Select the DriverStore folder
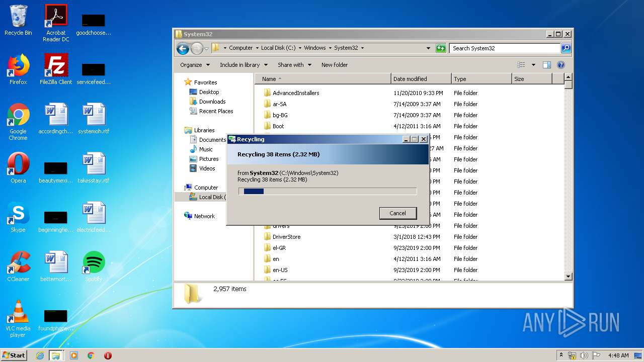644x362 pixels. pyautogui.click(x=286, y=237)
